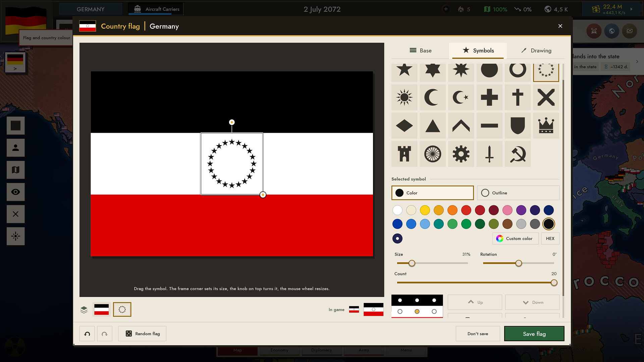Click the Size slider handle
This screenshot has height=362, width=644.
coord(412,263)
